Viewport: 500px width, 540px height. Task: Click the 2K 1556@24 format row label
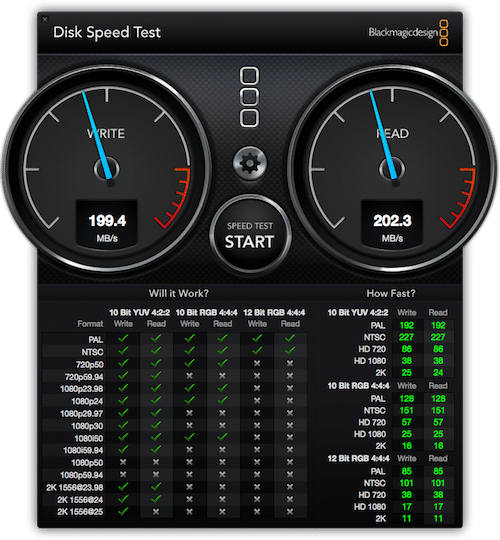pos(80,500)
